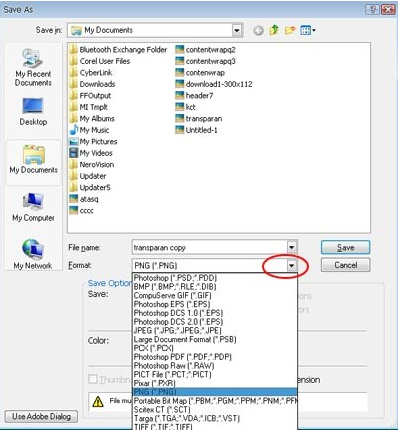Screen dimensions: 398x431
Task: Select the My Pictures folder
Action: pyautogui.click(x=93, y=142)
